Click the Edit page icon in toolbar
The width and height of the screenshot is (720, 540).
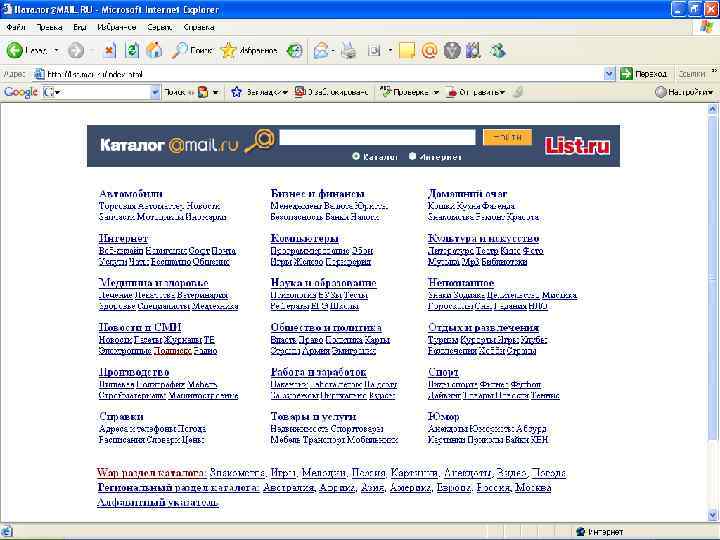click(x=374, y=51)
